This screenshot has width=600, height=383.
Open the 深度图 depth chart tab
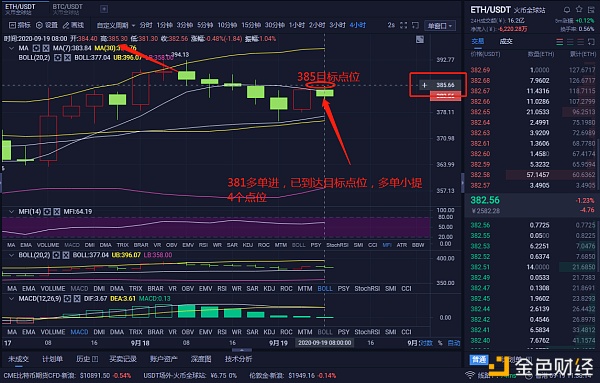[x=201, y=359]
